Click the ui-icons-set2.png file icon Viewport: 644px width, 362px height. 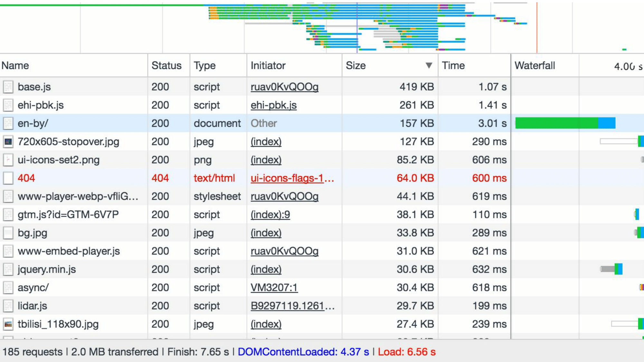coord(8,160)
